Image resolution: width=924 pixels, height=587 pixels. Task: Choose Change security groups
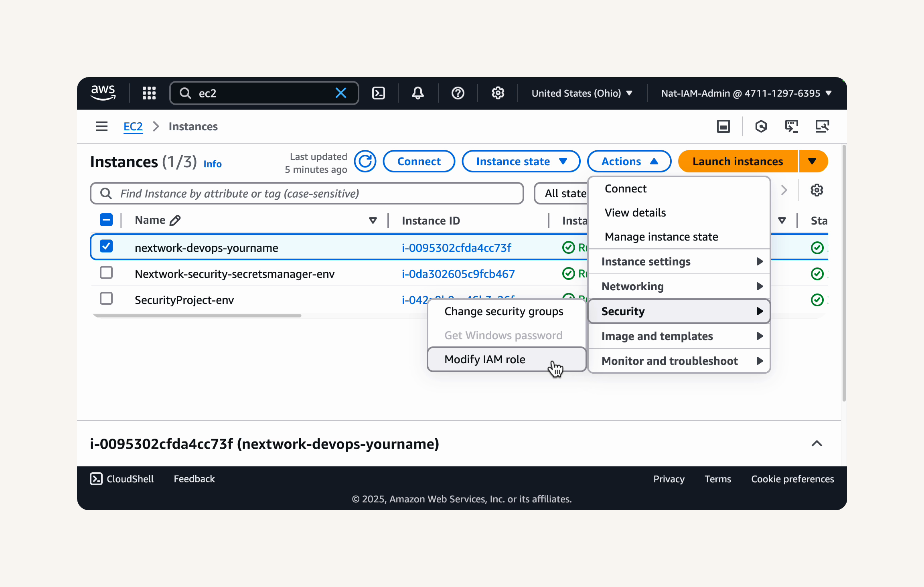tap(507, 311)
